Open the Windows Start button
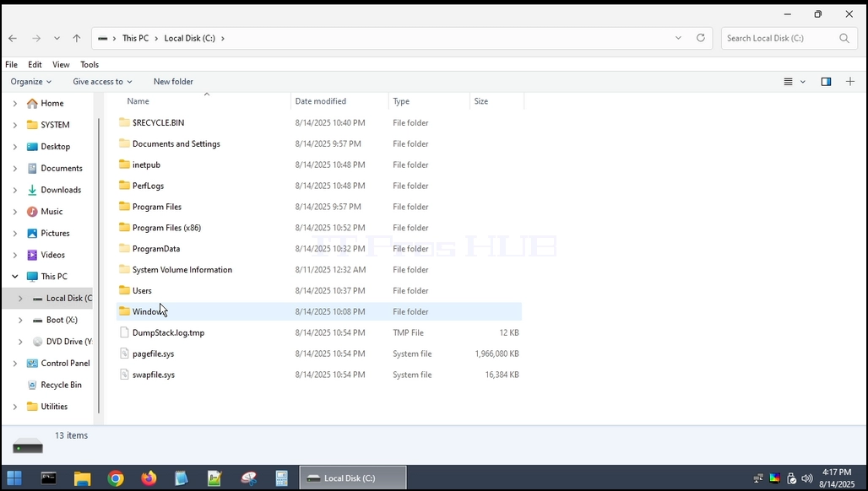The image size is (868, 491). point(14,478)
